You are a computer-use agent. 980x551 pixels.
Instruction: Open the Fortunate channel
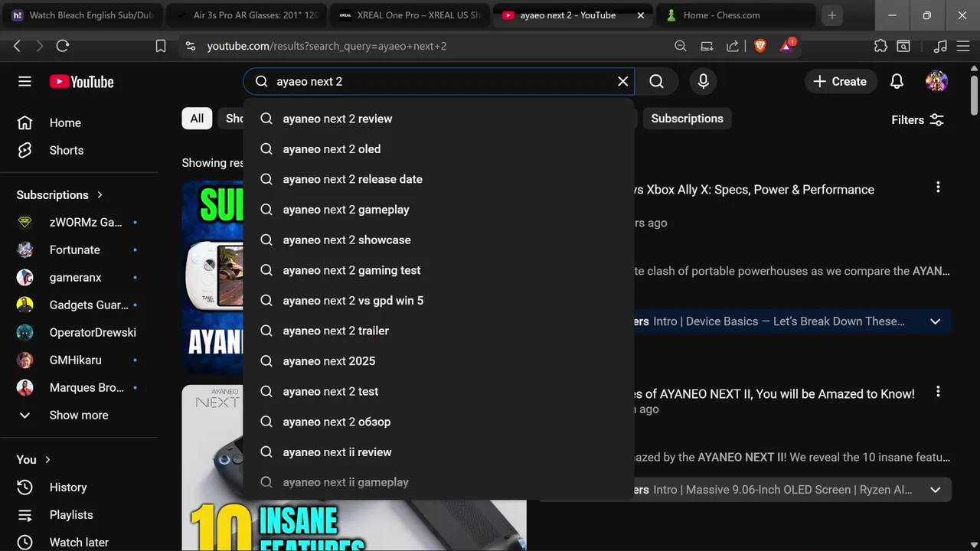[78, 249]
